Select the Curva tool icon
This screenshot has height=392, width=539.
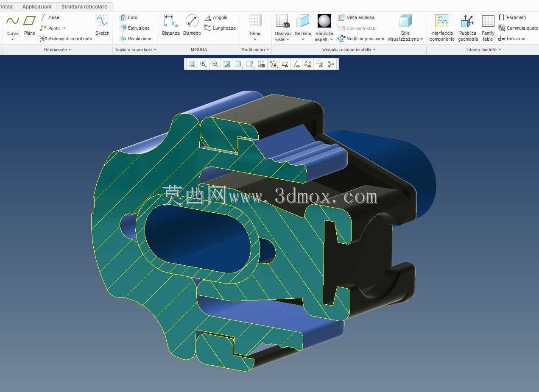(x=12, y=21)
